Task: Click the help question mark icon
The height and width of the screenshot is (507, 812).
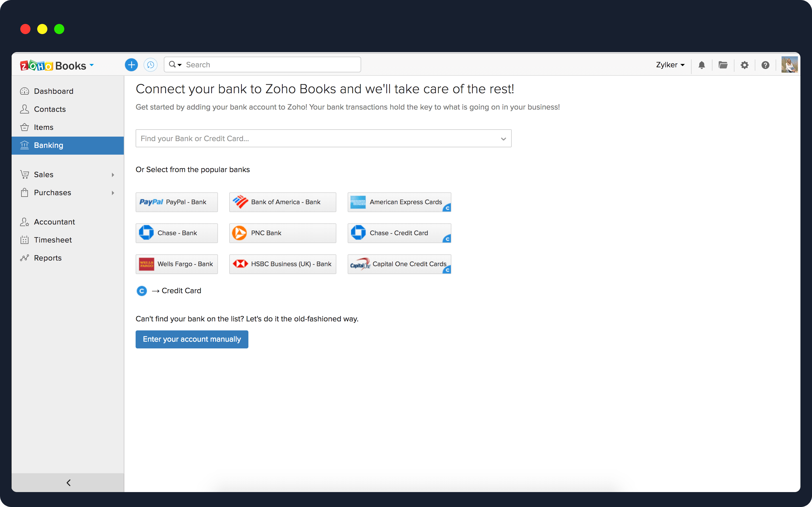Action: [765, 65]
